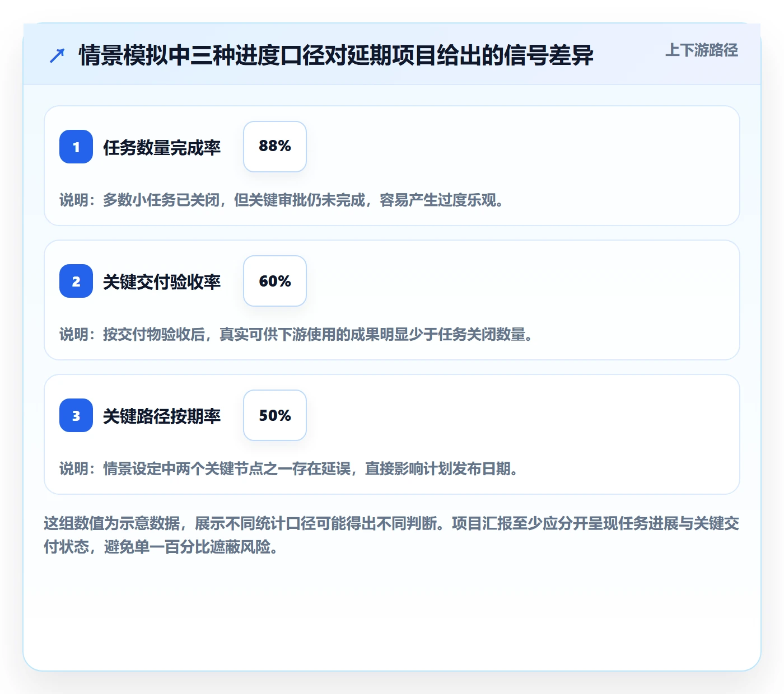Click the 60% value box
784x694 pixels.
click(x=275, y=281)
